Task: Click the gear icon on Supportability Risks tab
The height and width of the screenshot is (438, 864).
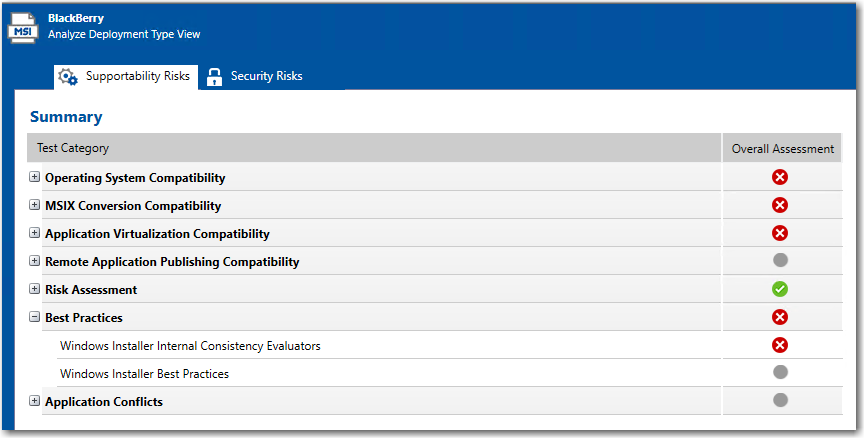Action: (x=68, y=77)
